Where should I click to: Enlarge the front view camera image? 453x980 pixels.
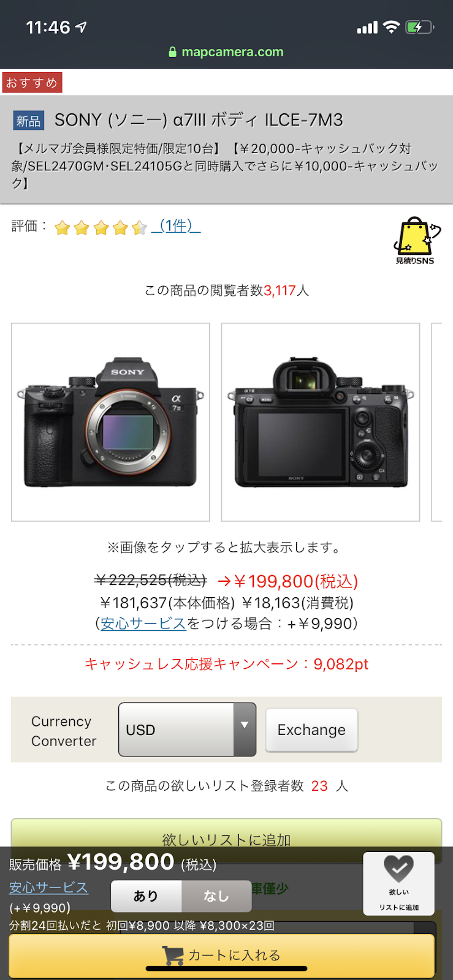click(x=110, y=422)
